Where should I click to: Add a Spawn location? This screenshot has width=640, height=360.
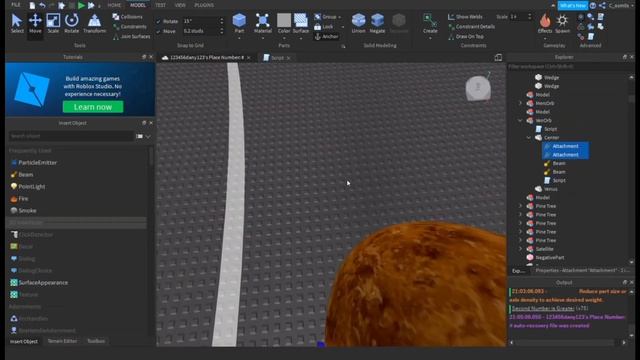coord(562,23)
